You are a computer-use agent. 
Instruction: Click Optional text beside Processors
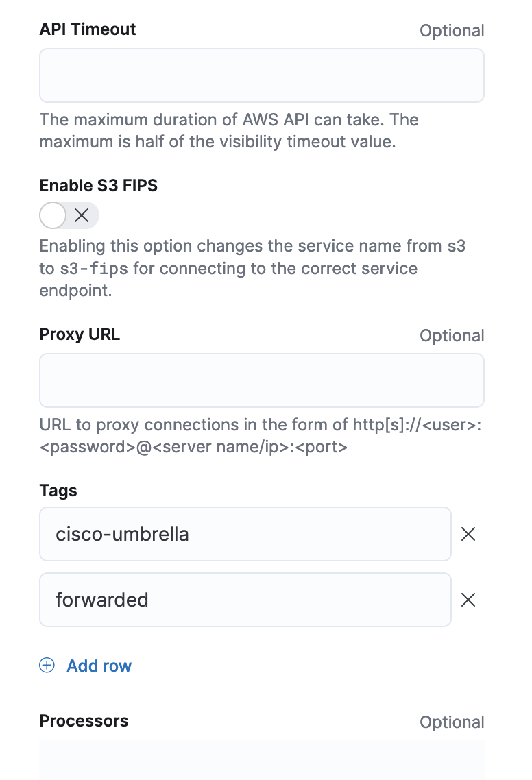click(452, 722)
